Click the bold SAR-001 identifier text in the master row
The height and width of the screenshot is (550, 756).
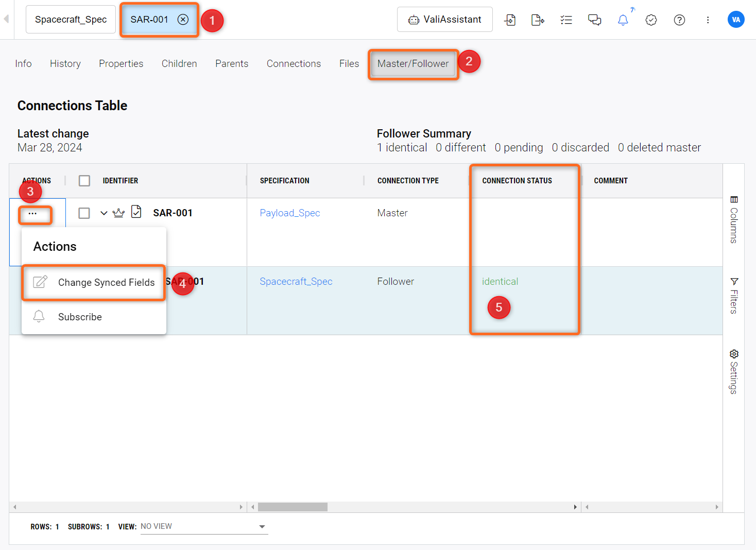point(173,213)
